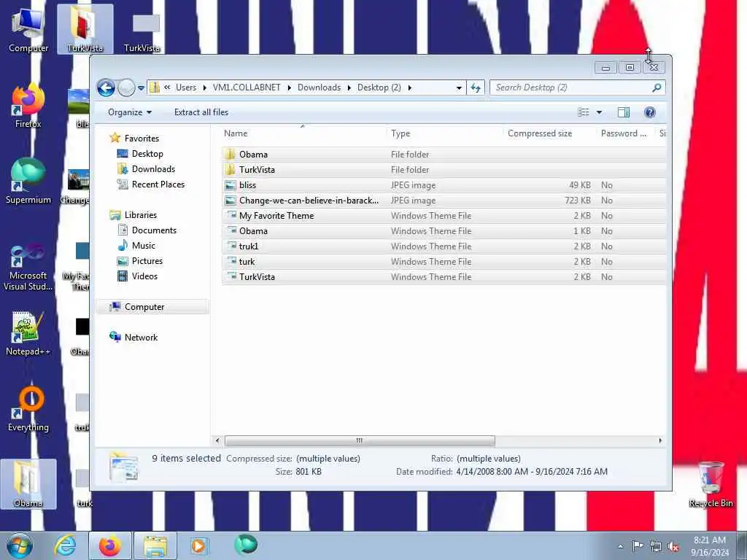Click the refresh button in address bar

point(476,87)
